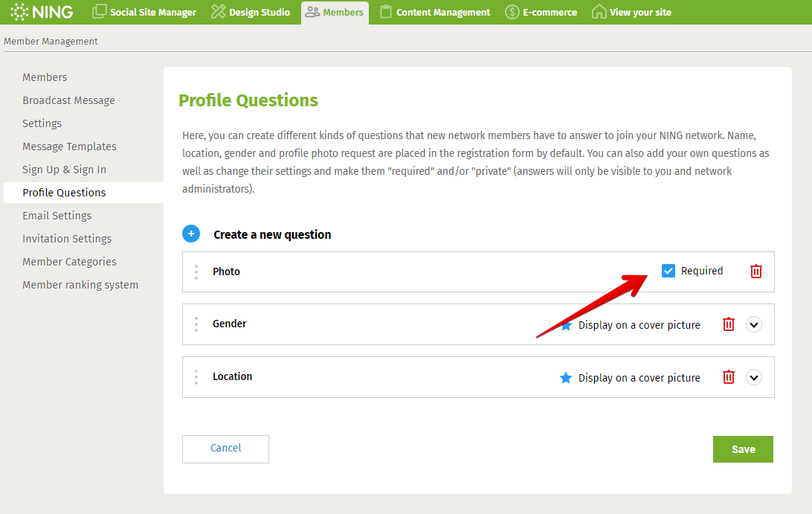Screen dimensions: 812x514
Task: Open the E-commerce tab
Action: pyautogui.click(x=541, y=13)
